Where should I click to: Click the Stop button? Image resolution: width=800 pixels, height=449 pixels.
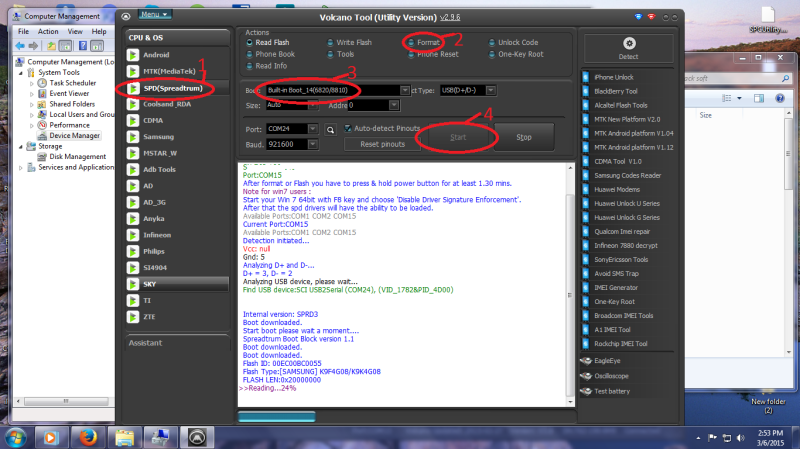(x=523, y=137)
